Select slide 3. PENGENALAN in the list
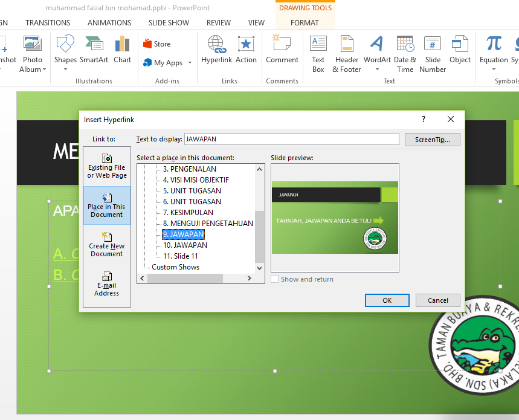Viewport: 519px width, 420px height. click(189, 169)
